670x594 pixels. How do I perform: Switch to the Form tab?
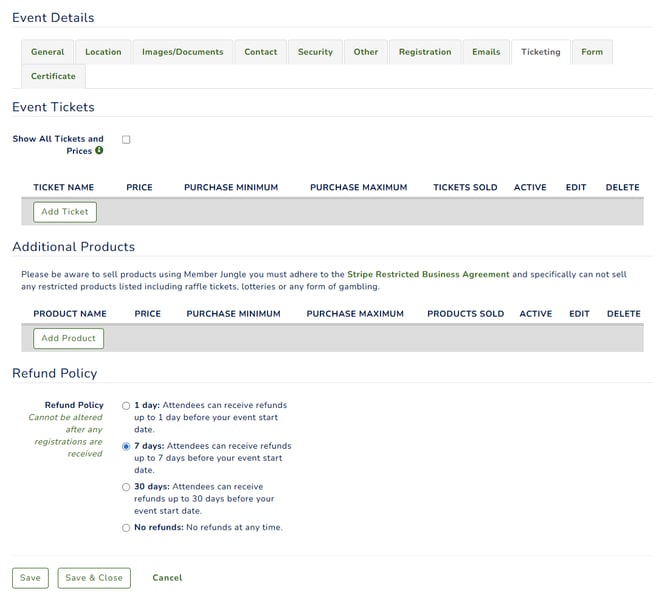pyautogui.click(x=592, y=52)
